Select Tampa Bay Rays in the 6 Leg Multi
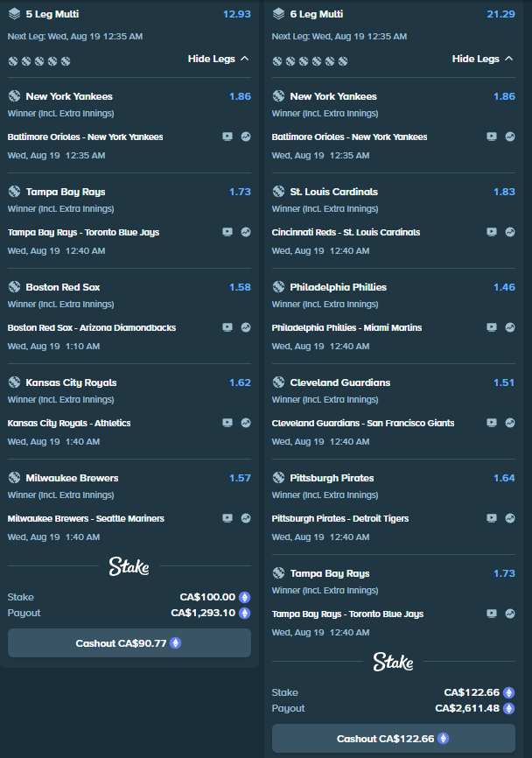This screenshot has width=532, height=758. point(330,573)
